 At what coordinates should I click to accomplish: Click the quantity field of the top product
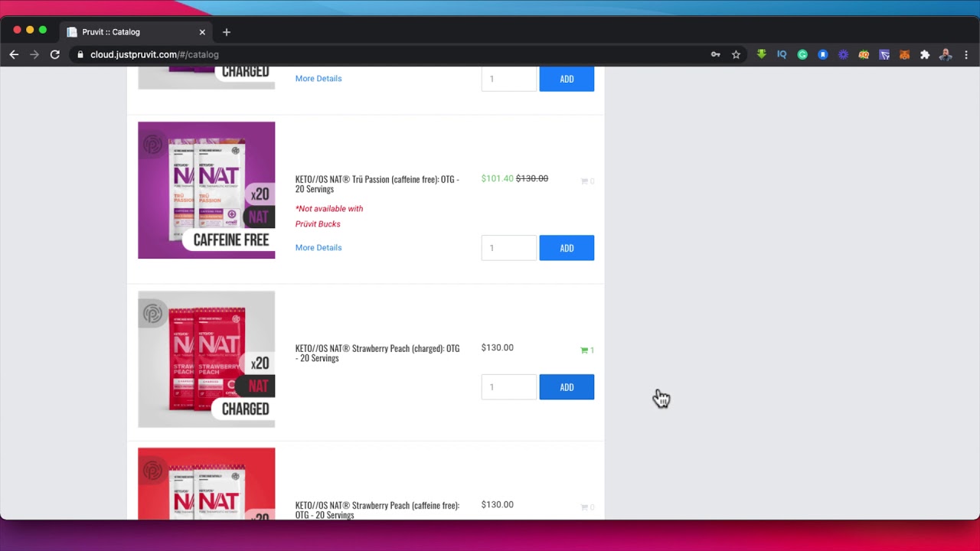(x=509, y=79)
